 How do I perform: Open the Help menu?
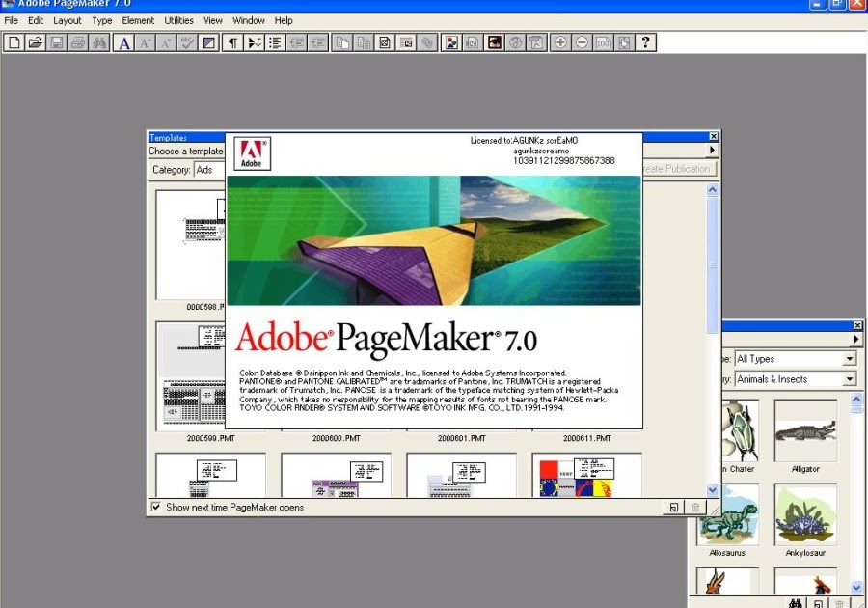point(284,20)
